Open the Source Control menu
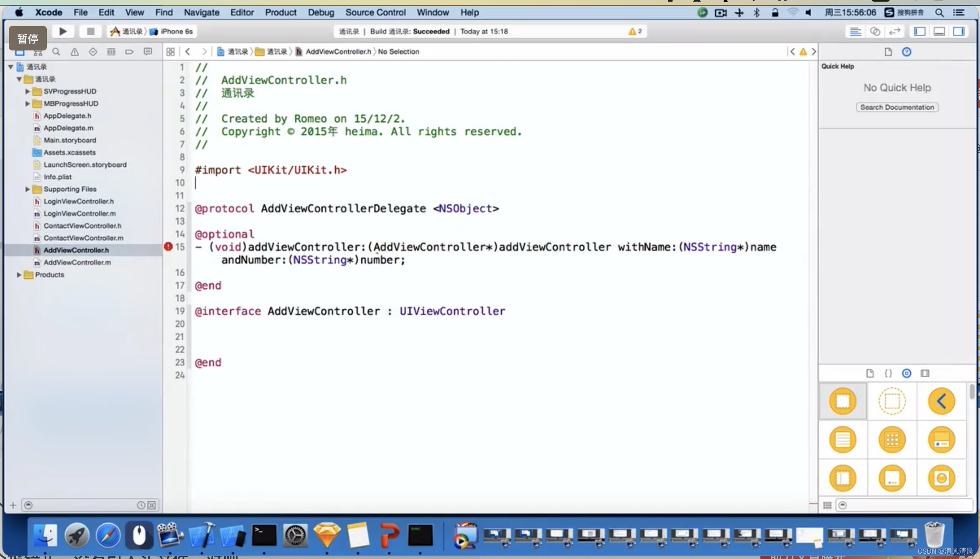The image size is (980, 559). click(x=375, y=12)
